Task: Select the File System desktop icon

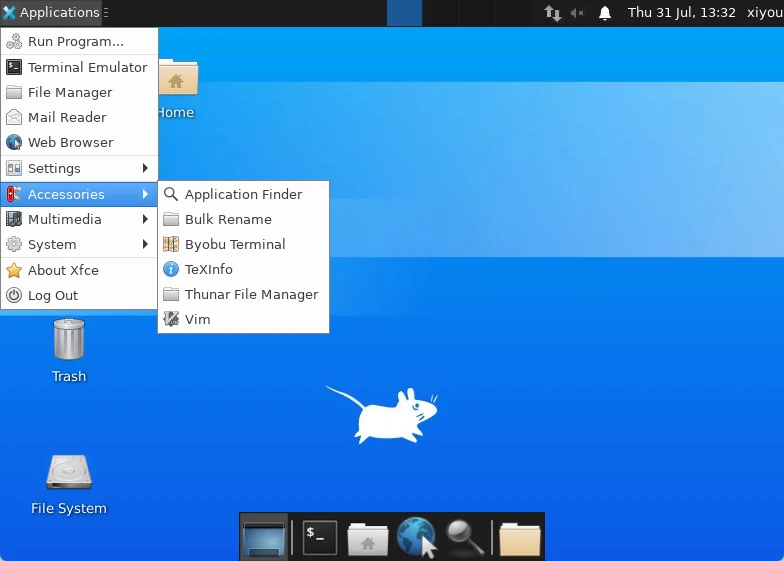Action: click(x=69, y=484)
